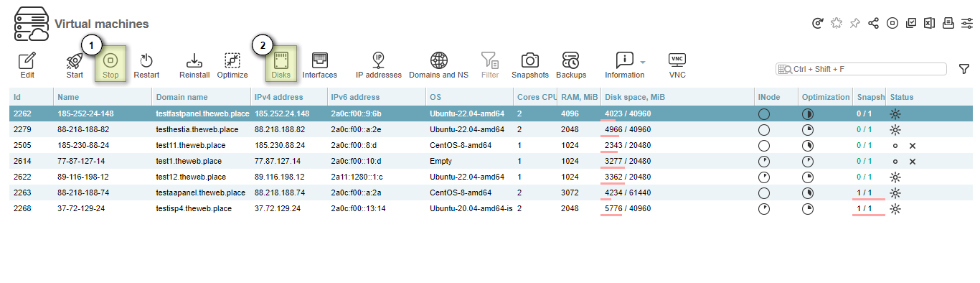This screenshot has width=980, height=283.
Task: Click the circle-square icon in the header
Action: click(892, 24)
